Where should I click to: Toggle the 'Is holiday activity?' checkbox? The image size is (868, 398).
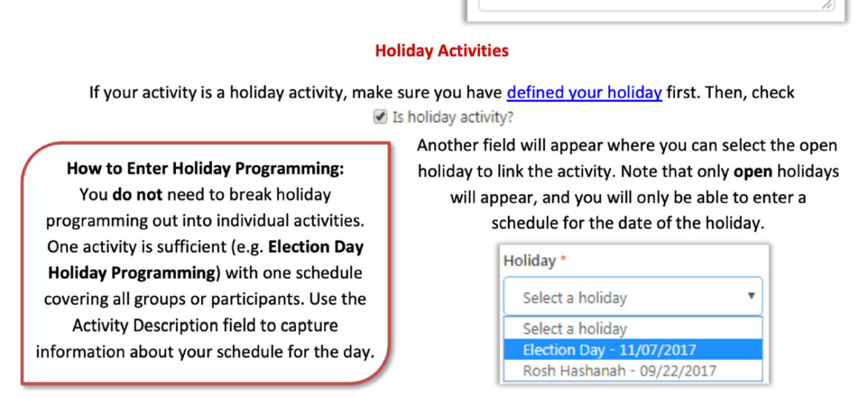coord(381,117)
